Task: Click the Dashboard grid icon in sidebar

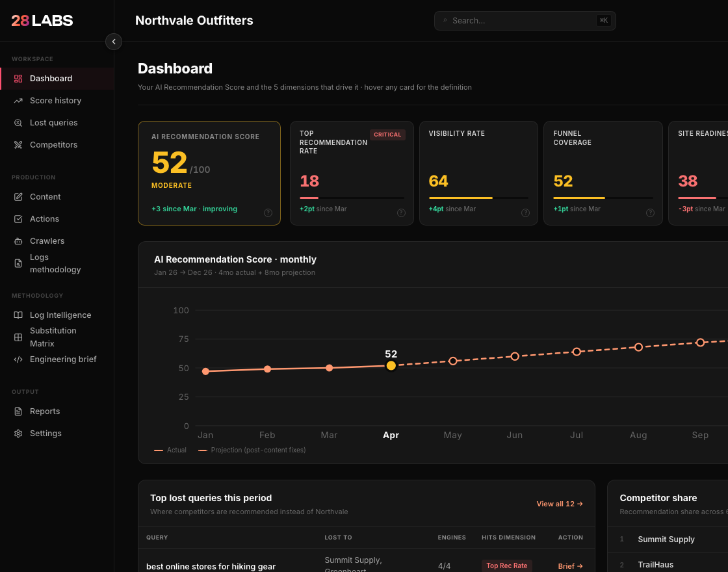Action: click(18, 79)
